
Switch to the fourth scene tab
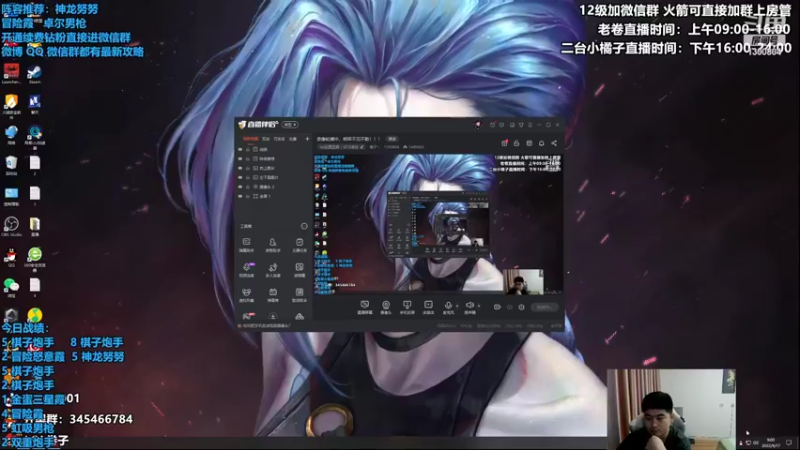coord(293,139)
